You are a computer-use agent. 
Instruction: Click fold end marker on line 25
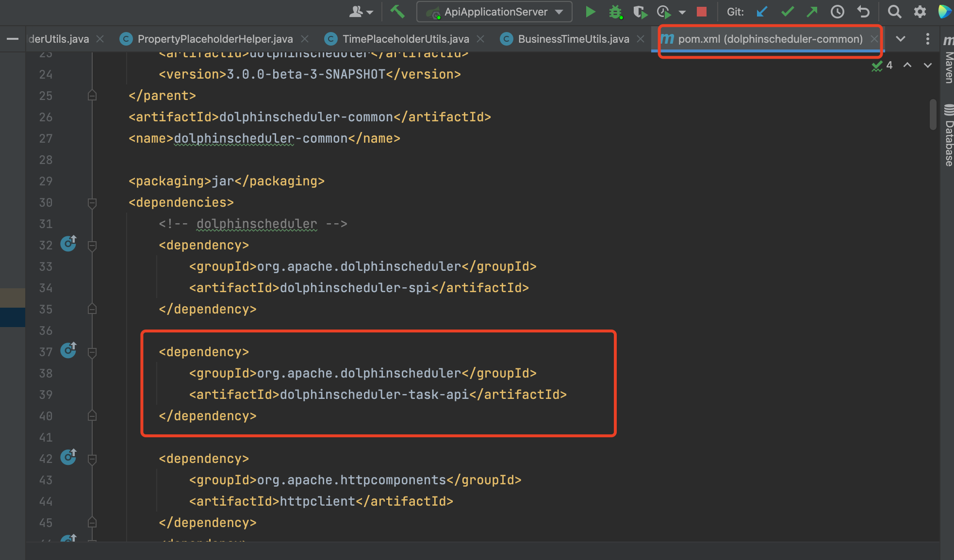92,95
